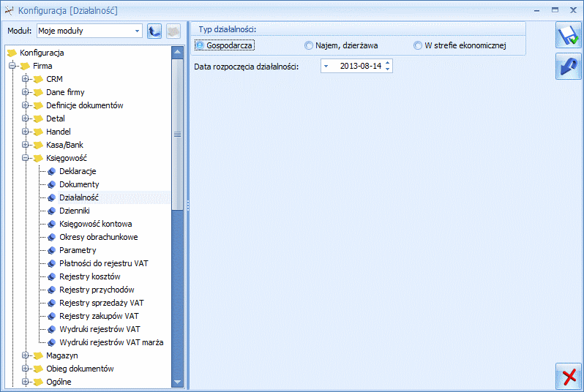Expand the Definicje dokumentów node

[26, 105]
